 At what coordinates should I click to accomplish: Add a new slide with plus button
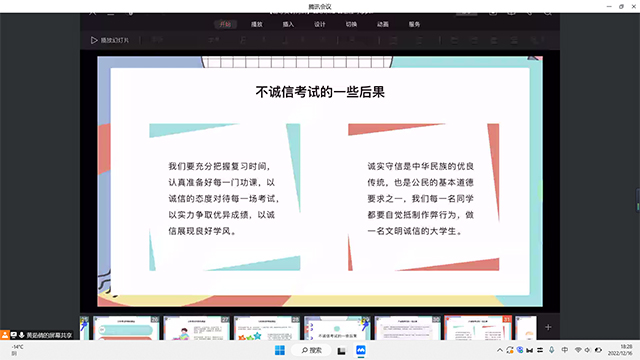click(548, 327)
